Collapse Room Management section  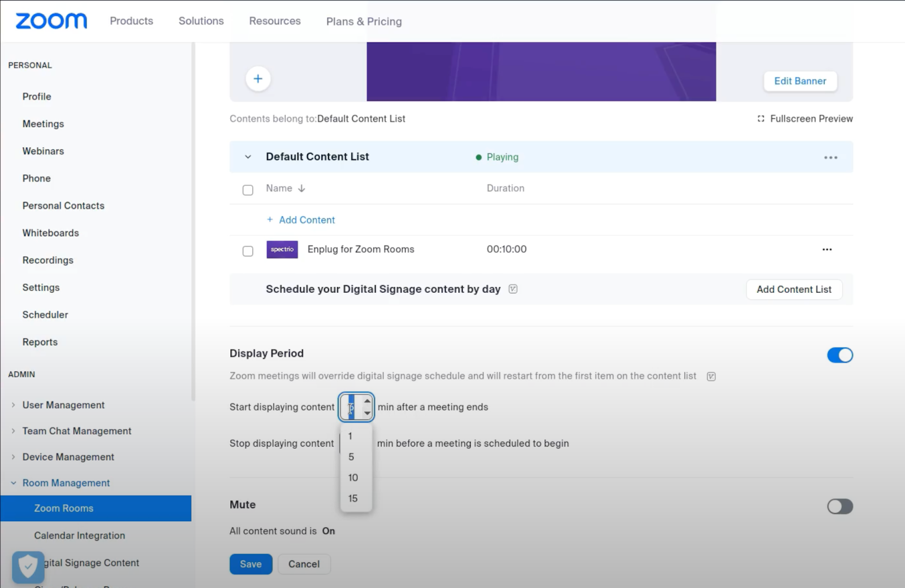point(14,483)
